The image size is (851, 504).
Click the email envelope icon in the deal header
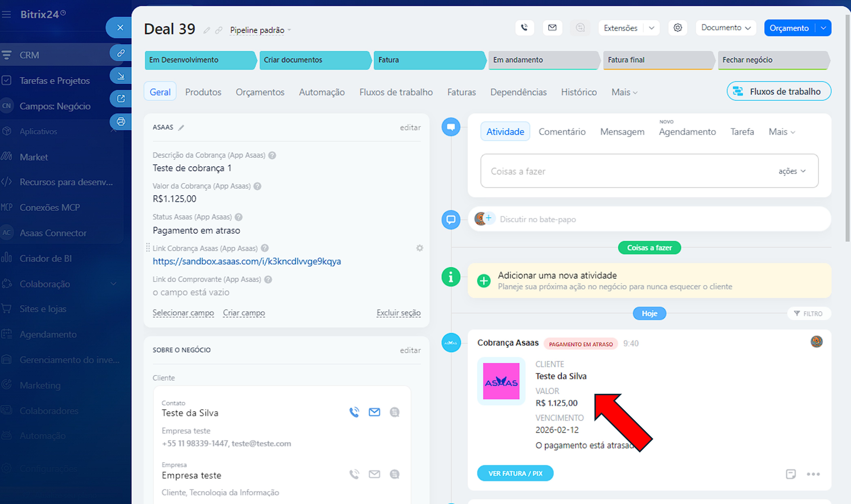552,27
